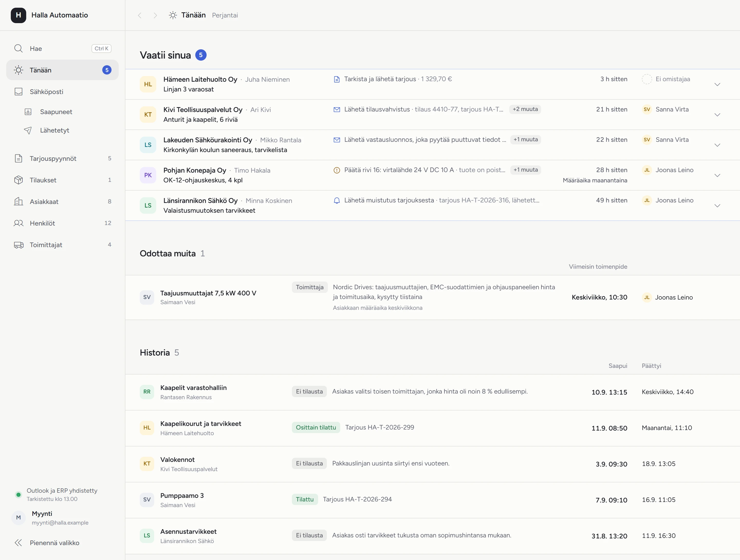This screenshot has width=740, height=560.
Task: Open the Taajuusmuuttajat 7,5 kW 400 V item
Action: (x=432, y=297)
